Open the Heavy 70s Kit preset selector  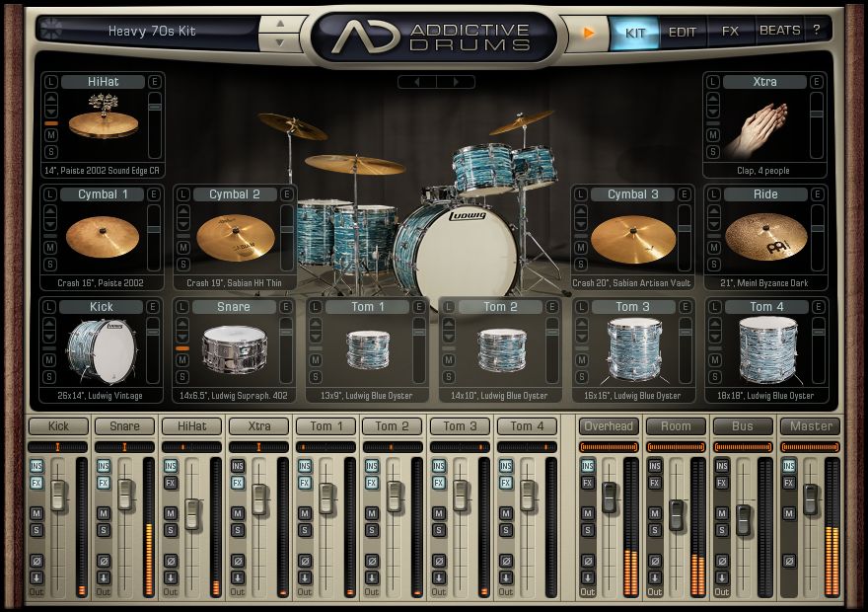click(x=152, y=31)
